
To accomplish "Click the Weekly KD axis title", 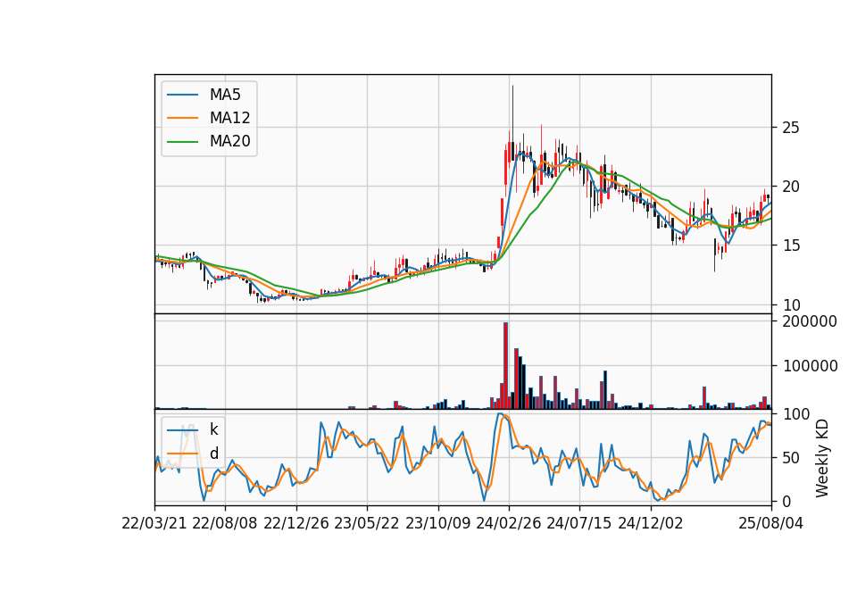I will point(822,459).
